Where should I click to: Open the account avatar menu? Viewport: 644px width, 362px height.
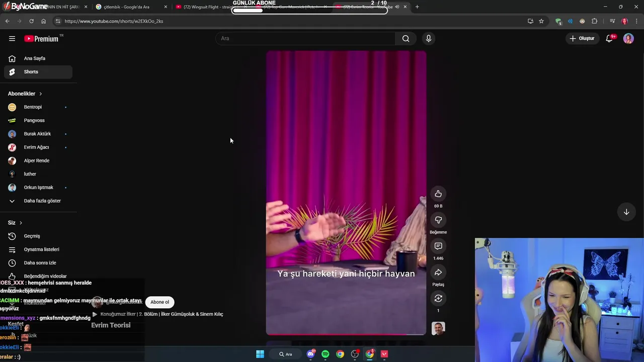click(x=628, y=39)
